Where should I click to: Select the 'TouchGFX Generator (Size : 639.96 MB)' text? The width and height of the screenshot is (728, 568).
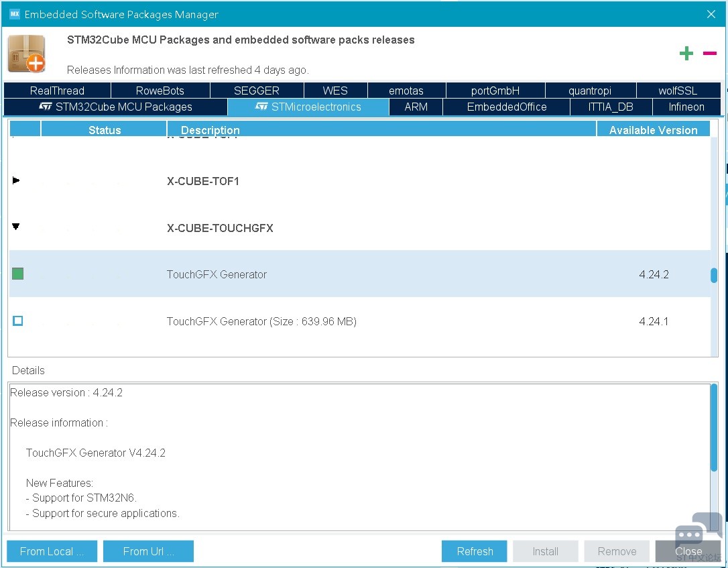[261, 321]
